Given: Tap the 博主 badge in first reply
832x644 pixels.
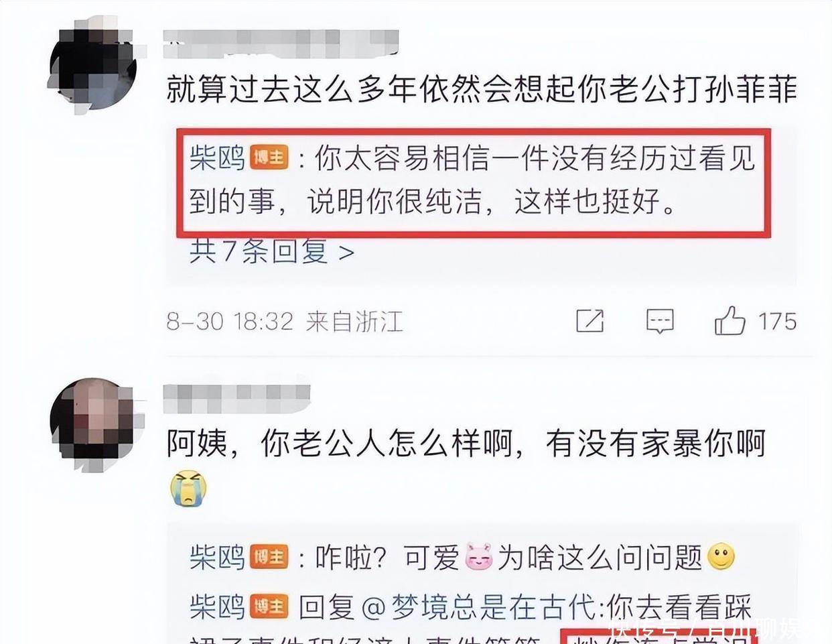Looking at the screenshot, I should (x=269, y=158).
